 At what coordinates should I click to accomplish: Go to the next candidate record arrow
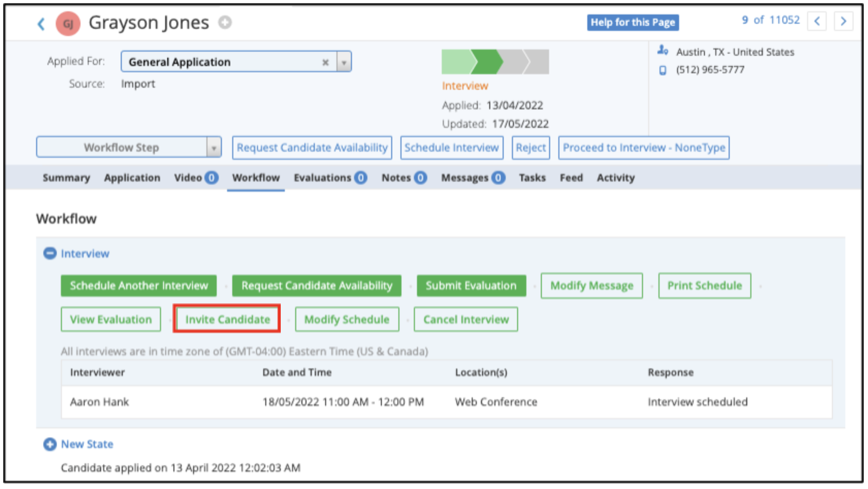pos(843,21)
